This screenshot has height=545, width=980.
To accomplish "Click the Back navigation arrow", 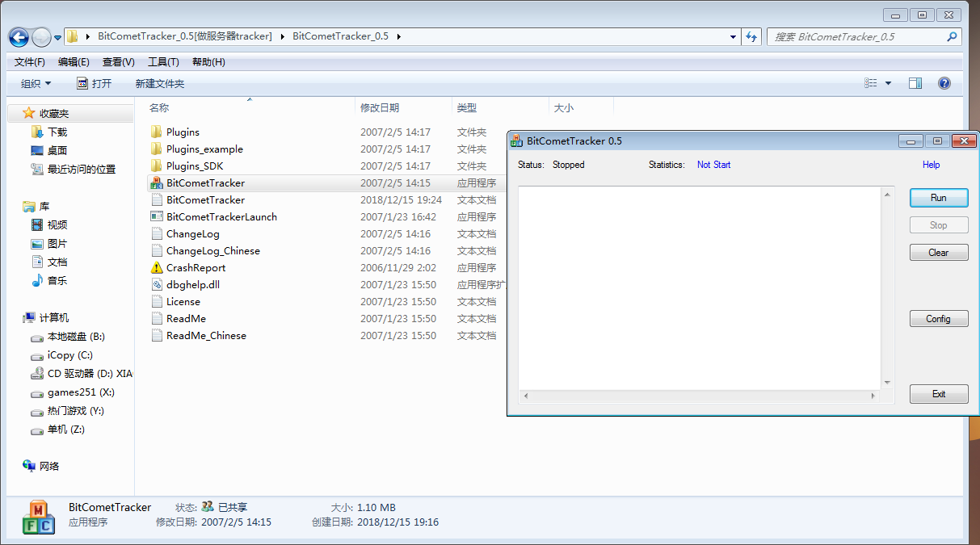I will pyautogui.click(x=18, y=37).
